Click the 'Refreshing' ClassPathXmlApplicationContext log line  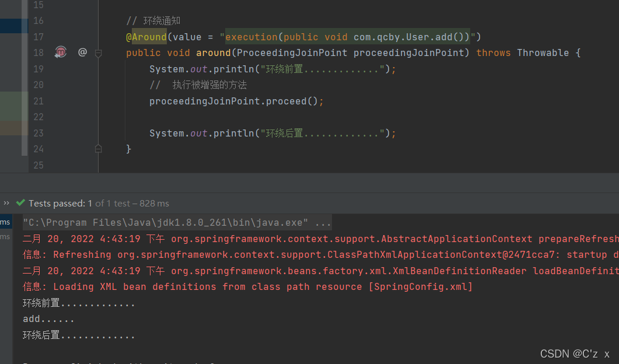click(x=321, y=255)
